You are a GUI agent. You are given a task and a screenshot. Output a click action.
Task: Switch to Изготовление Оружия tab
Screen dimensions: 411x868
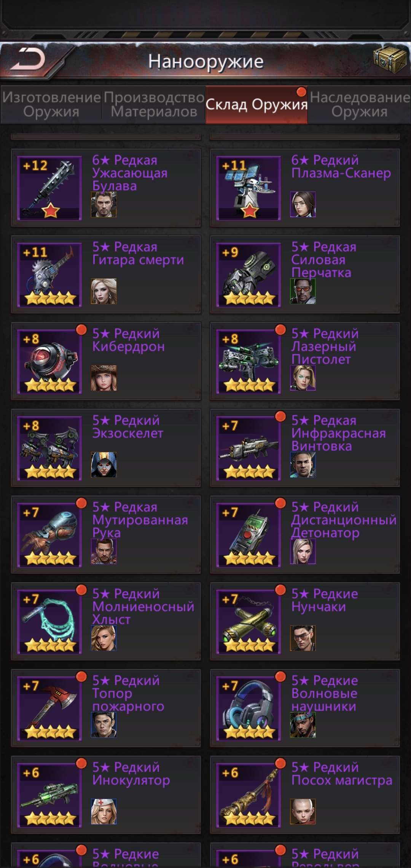point(51,105)
